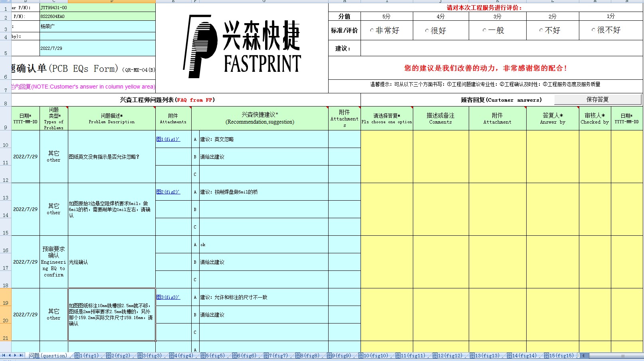
Task: Go to the 图13(fig13) sheet tab
Action: pos(484,355)
